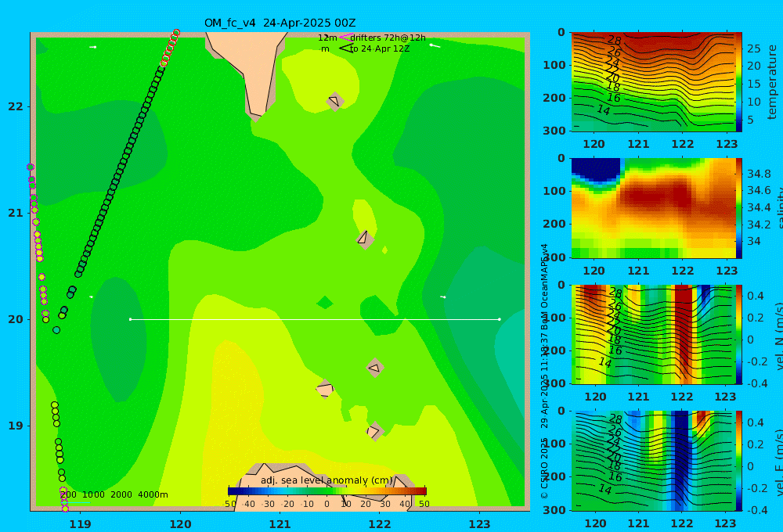The width and height of the screenshot is (783, 532).
Task: Click the latitude 21 label on main map
Action: [16, 213]
